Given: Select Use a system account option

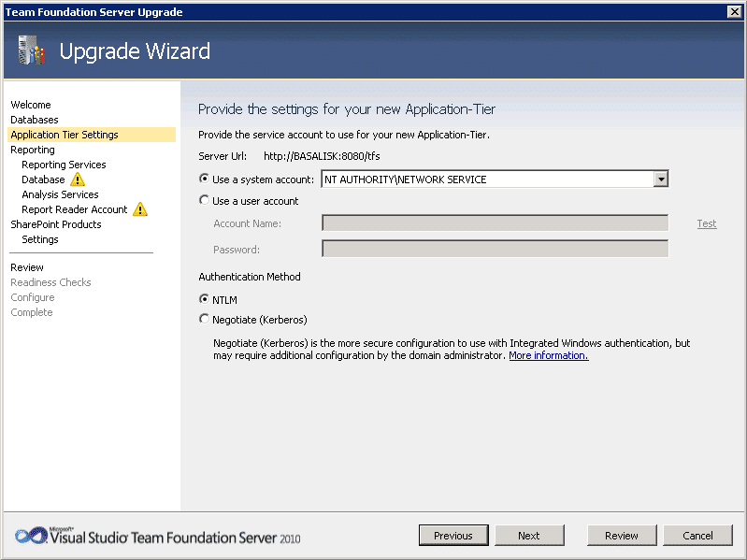Looking at the screenshot, I should tap(204, 179).
